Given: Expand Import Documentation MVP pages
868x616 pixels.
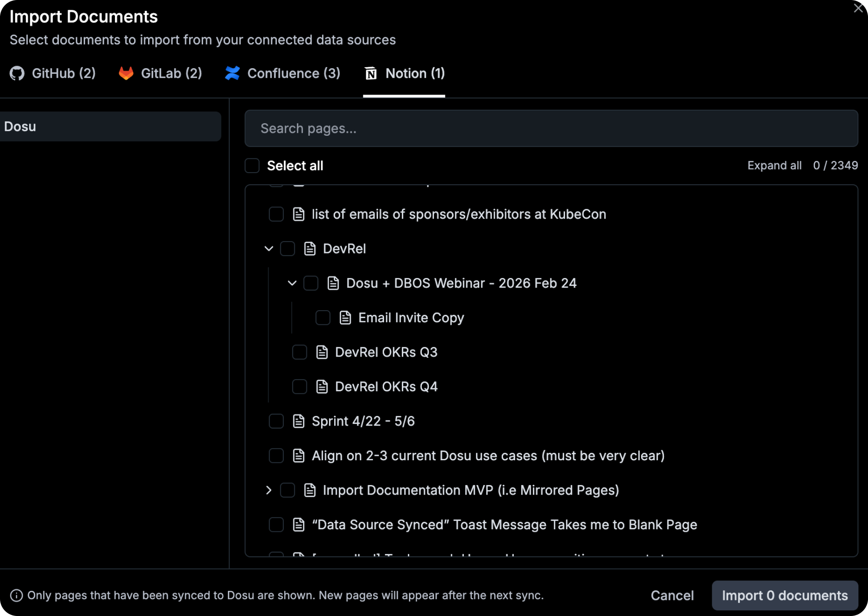Looking at the screenshot, I should pos(268,490).
